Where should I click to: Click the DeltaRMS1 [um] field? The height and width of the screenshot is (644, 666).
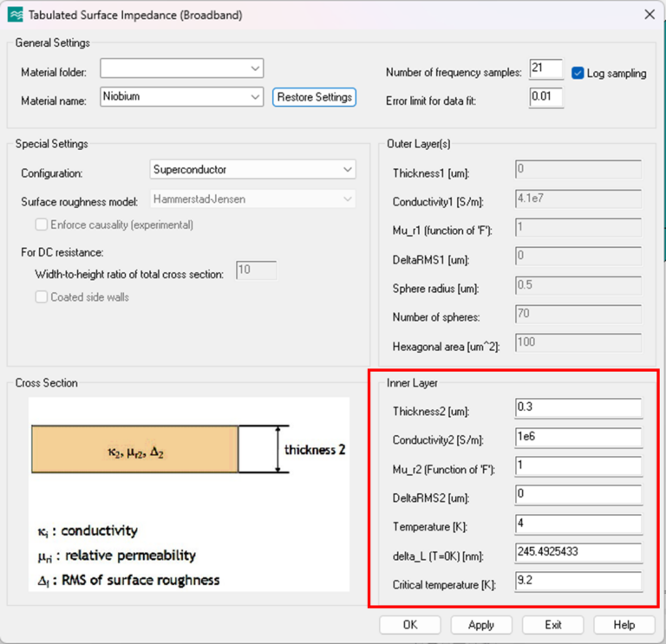coord(578,257)
